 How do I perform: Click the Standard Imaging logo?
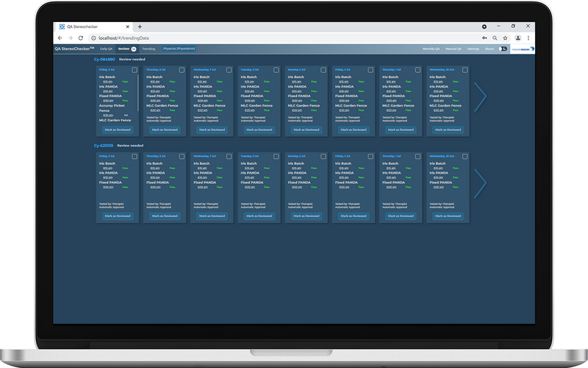tap(523, 49)
